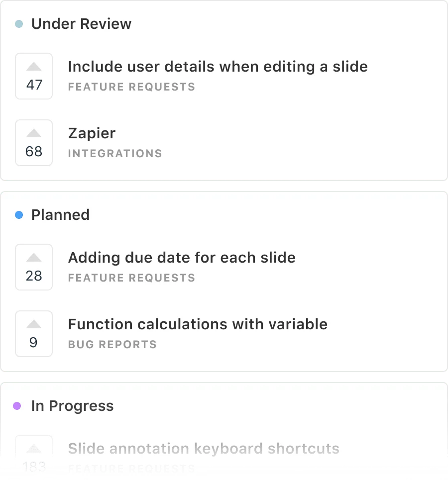
Task: Expand the Planned status section
Action: (60, 215)
